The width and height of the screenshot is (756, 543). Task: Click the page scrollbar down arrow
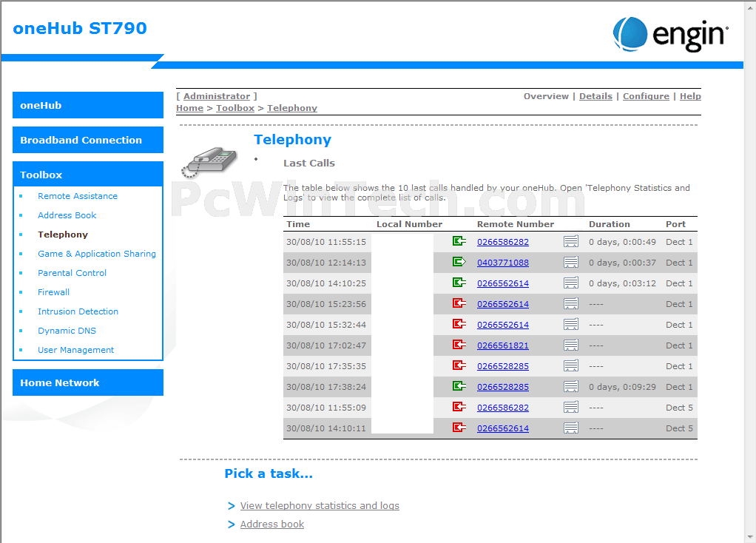[750, 537]
